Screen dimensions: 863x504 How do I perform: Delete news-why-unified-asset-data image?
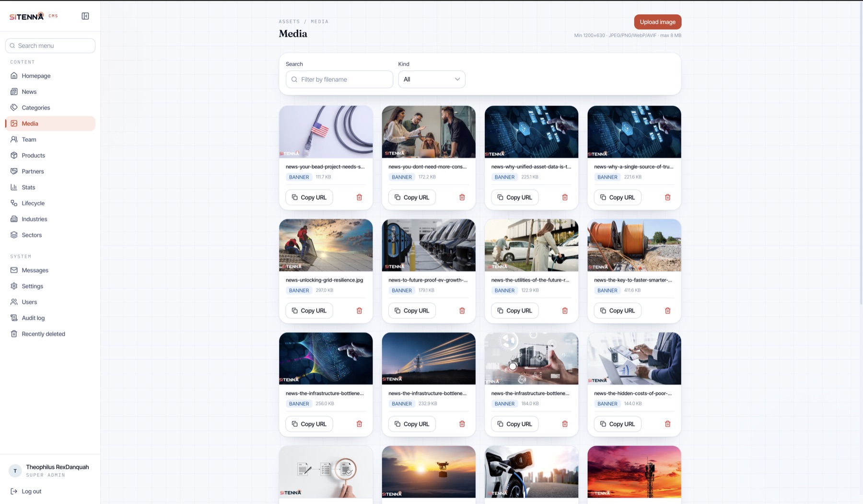(565, 197)
